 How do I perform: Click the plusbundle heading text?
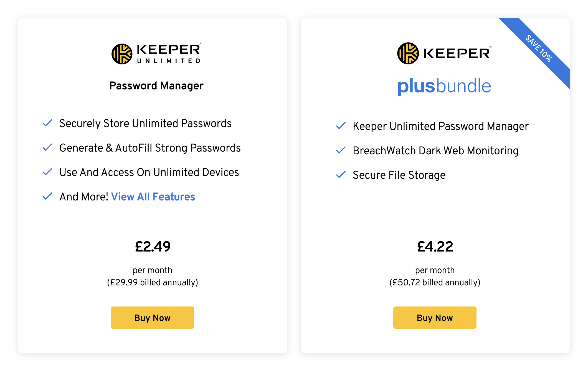click(x=444, y=86)
